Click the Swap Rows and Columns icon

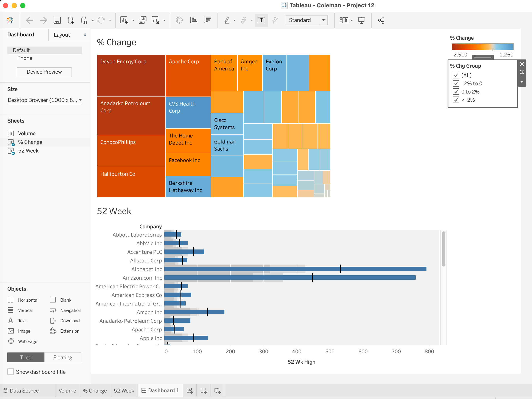[179, 20]
